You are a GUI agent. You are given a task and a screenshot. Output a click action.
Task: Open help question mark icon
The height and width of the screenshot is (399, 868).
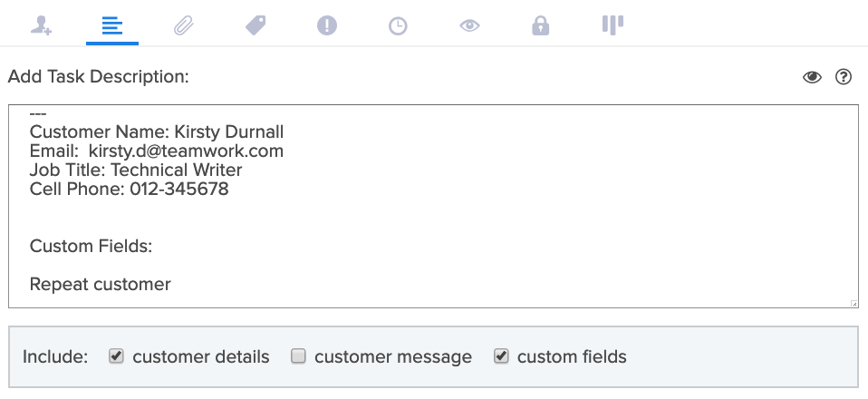(844, 76)
